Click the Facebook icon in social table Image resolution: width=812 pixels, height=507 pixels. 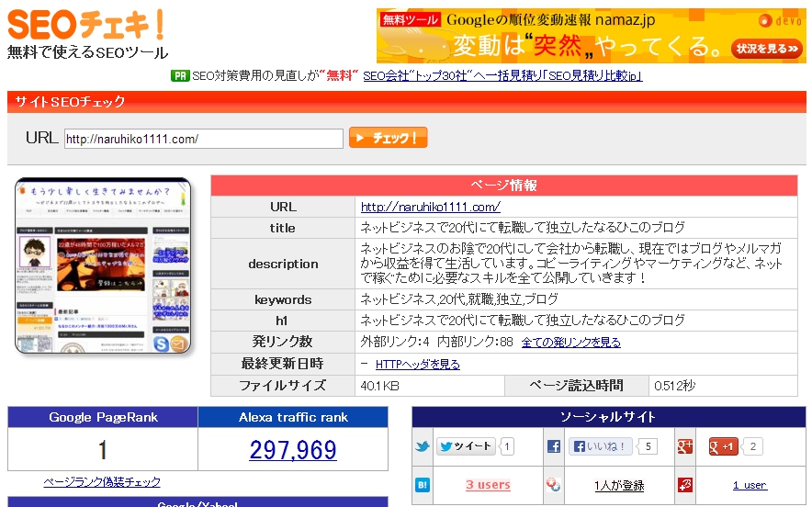coord(554,445)
